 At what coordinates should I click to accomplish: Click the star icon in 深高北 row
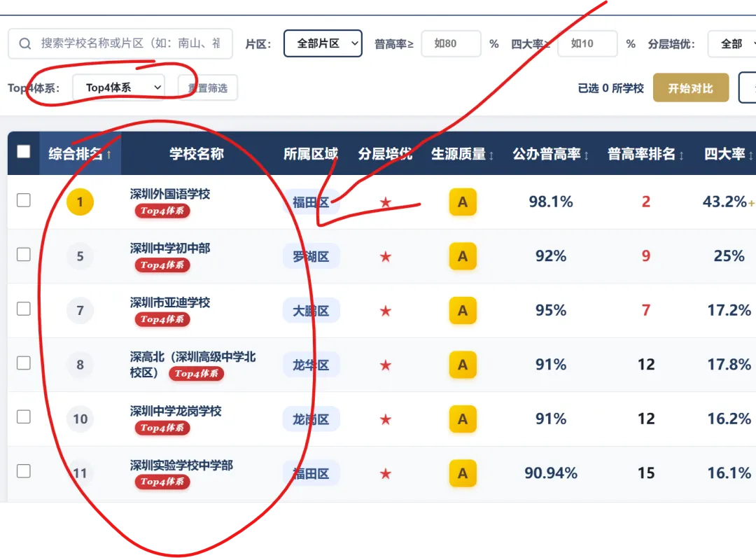coord(385,365)
